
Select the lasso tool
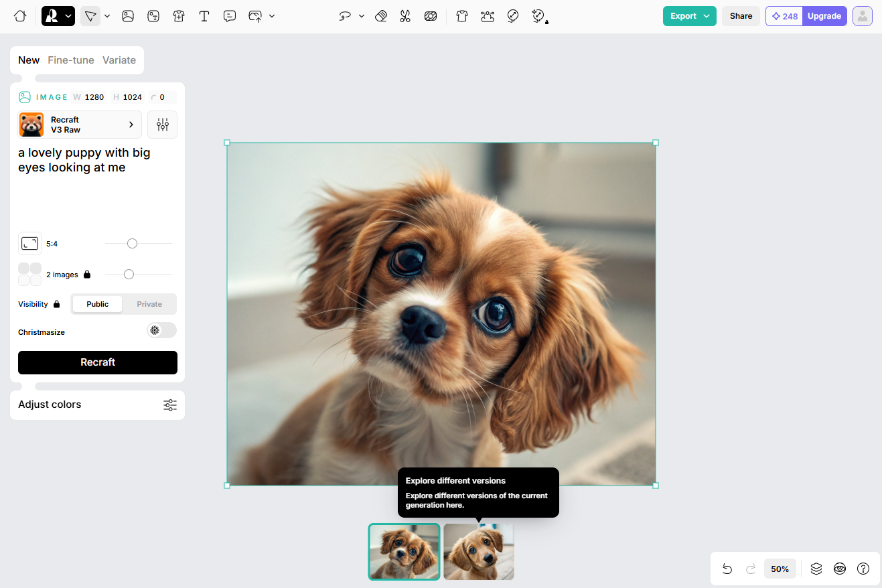(346, 16)
